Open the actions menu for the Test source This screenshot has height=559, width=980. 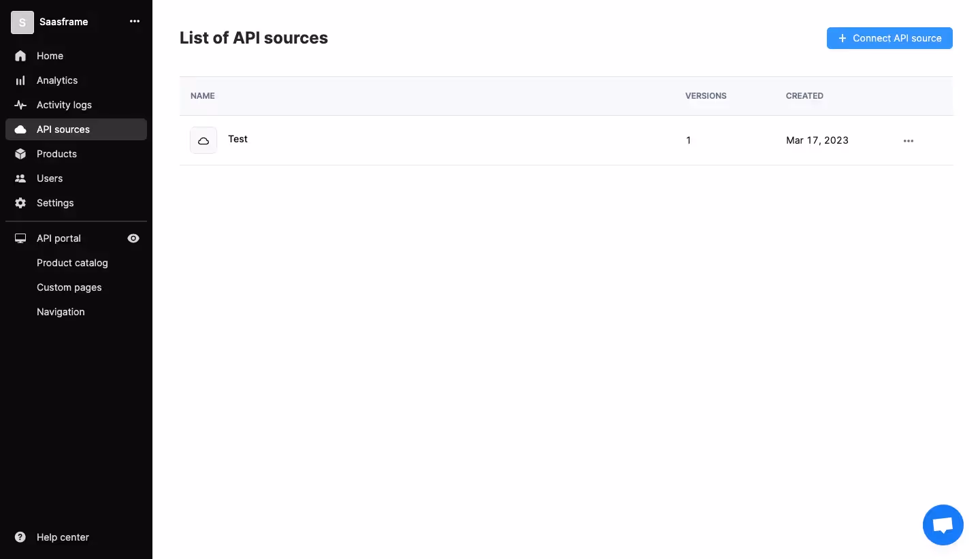[909, 140]
